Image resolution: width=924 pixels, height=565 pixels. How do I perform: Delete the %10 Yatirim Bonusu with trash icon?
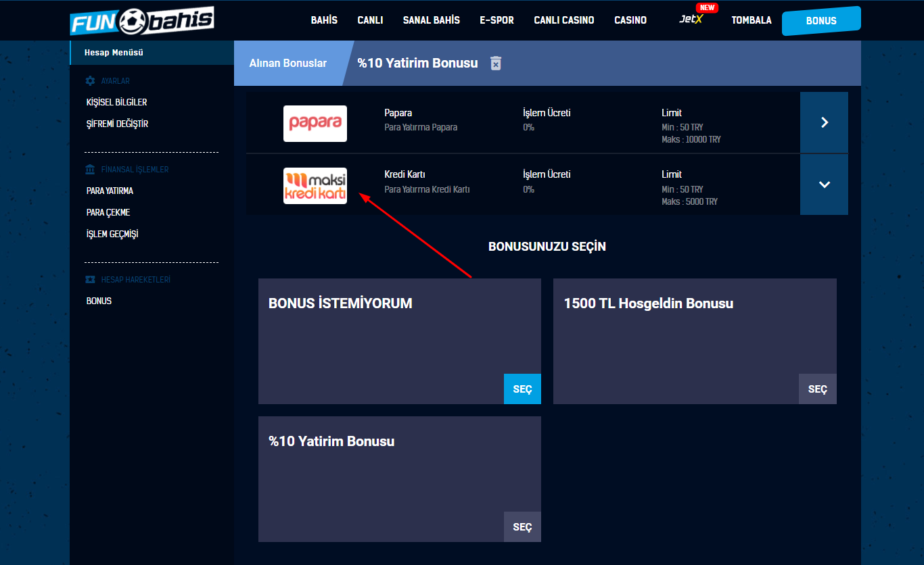point(496,64)
